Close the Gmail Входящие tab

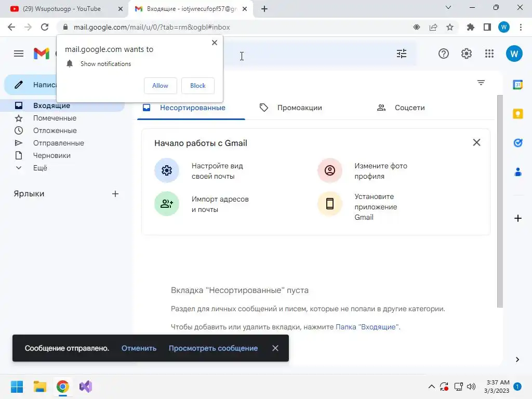pos(245,9)
